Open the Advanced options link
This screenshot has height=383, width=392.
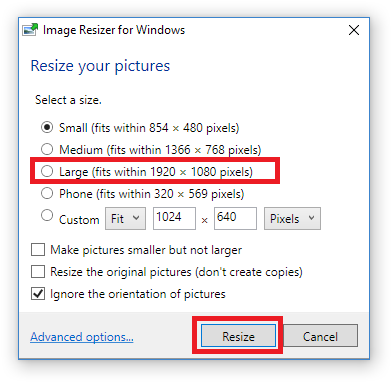[x=82, y=337]
